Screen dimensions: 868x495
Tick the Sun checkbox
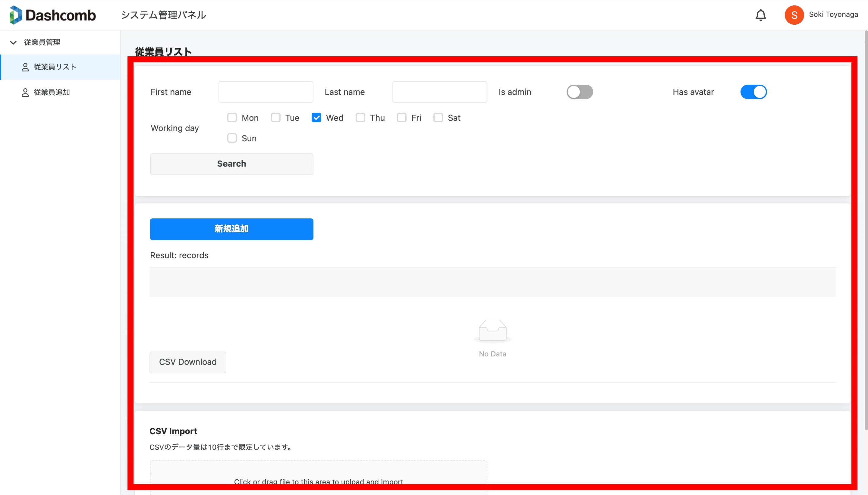coord(232,138)
